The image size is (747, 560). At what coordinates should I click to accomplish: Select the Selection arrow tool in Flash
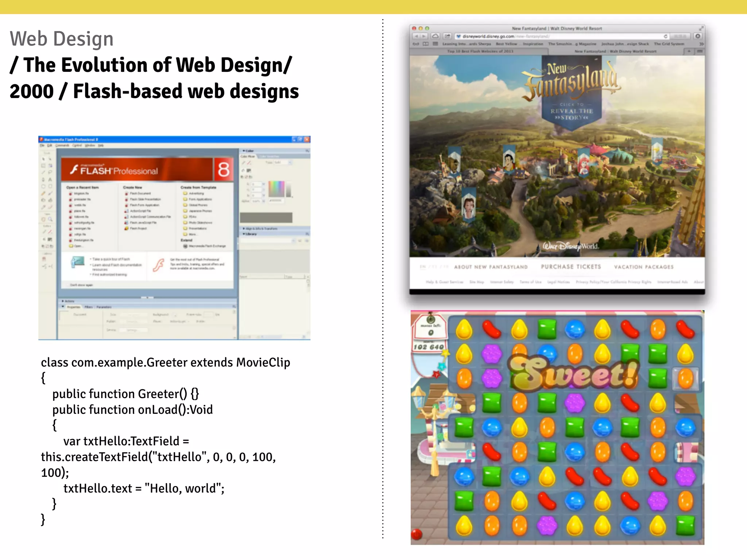tap(43, 159)
